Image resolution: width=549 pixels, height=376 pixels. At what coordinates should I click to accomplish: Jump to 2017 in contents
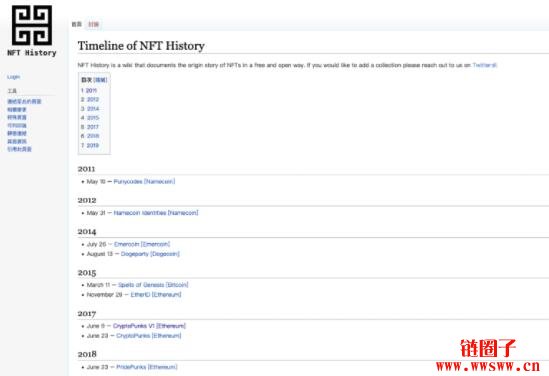tap(90, 127)
